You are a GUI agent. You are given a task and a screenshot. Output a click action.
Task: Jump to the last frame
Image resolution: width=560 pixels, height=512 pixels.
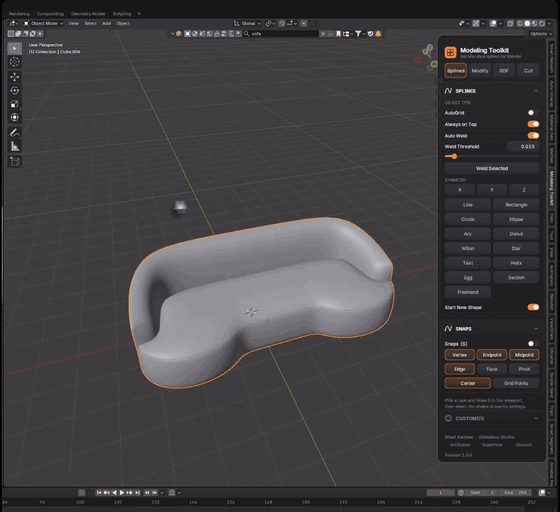click(x=137, y=492)
